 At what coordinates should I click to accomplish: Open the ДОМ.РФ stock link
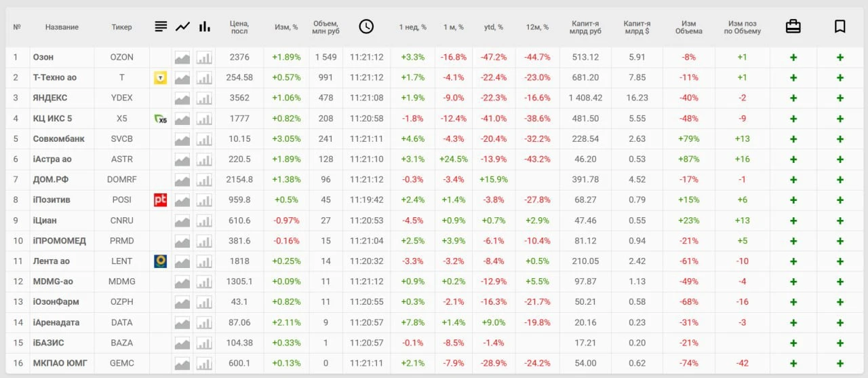52,180
